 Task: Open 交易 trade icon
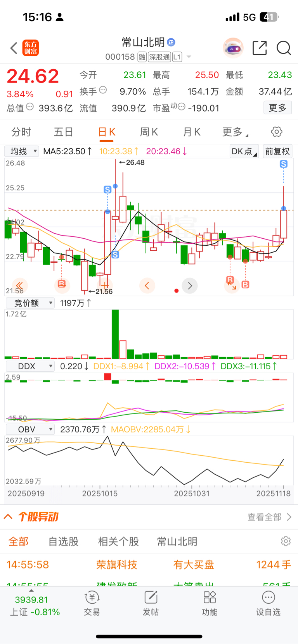click(x=92, y=597)
